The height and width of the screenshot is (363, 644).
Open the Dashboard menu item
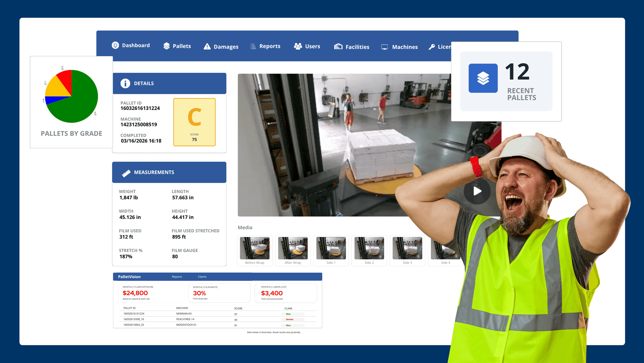[131, 45]
